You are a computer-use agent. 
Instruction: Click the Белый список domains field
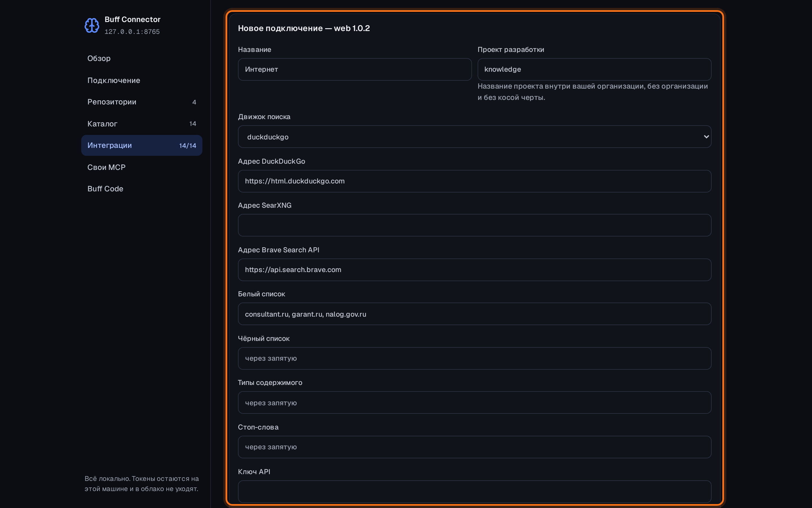point(475,314)
